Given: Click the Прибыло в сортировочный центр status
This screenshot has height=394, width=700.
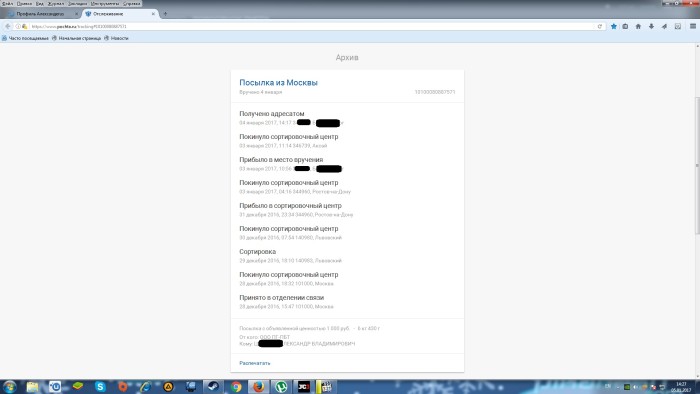Looking at the screenshot, I should (x=290, y=206).
